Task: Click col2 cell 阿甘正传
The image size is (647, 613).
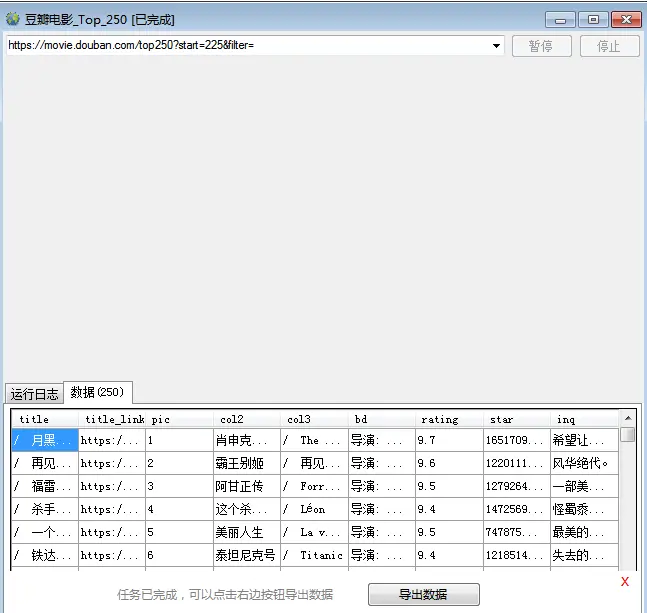Action: (247, 486)
